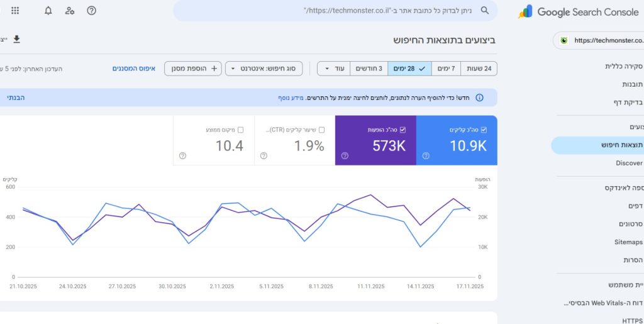The image size is (644, 324).
Task: Enable the CTR (שיעור קליקים) checkbox
Action: [322, 130]
